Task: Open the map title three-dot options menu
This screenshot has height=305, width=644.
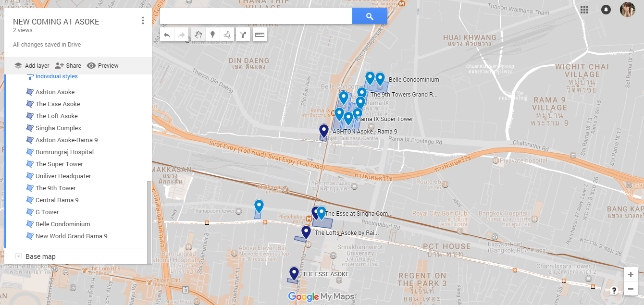Action: pos(143,21)
